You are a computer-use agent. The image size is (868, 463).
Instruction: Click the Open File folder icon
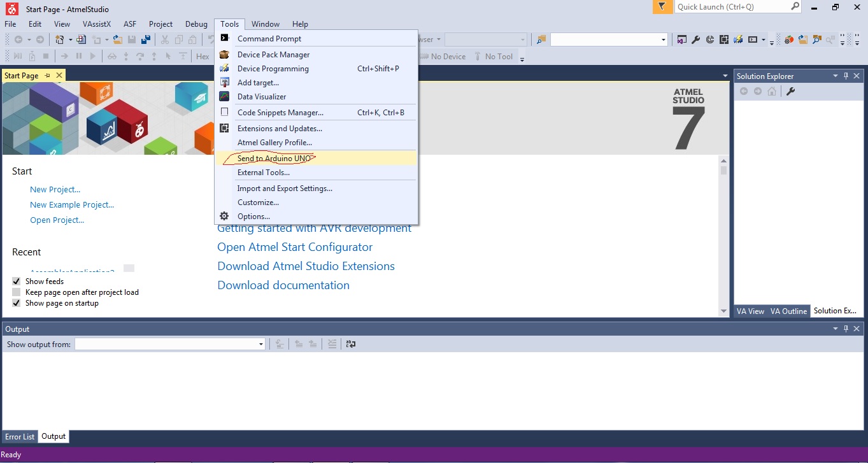click(117, 39)
